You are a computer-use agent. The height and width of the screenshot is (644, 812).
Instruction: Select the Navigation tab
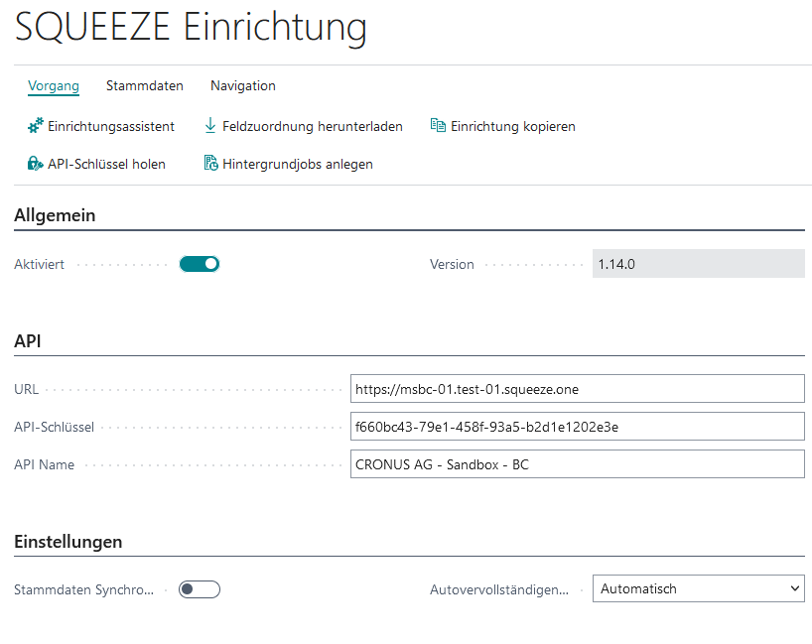coord(243,86)
